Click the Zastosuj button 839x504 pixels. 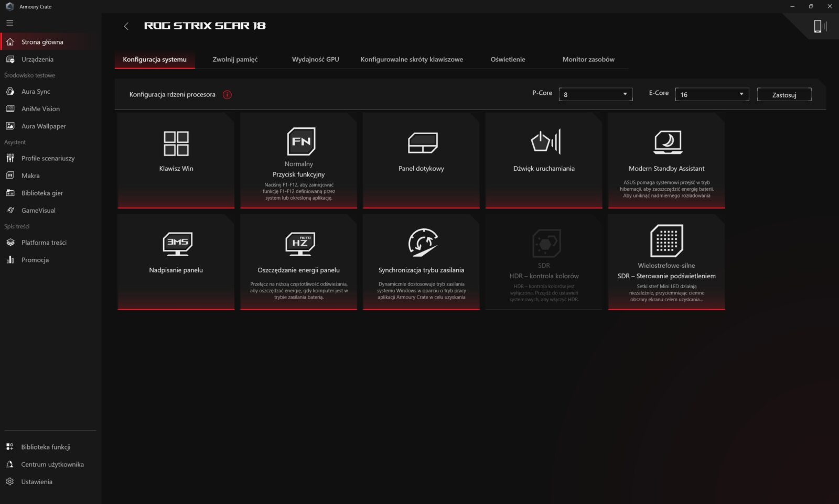point(784,95)
